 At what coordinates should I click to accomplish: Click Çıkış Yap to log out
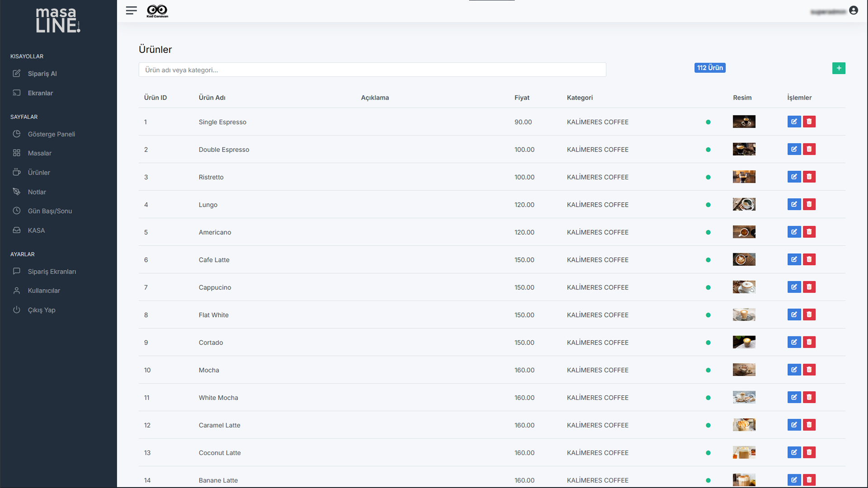pyautogui.click(x=42, y=310)
